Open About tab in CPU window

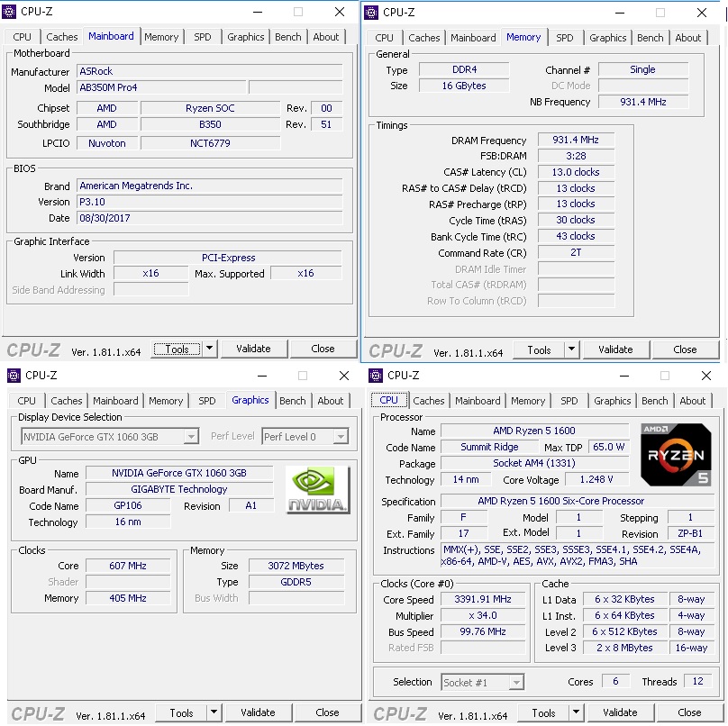[692, 401]
